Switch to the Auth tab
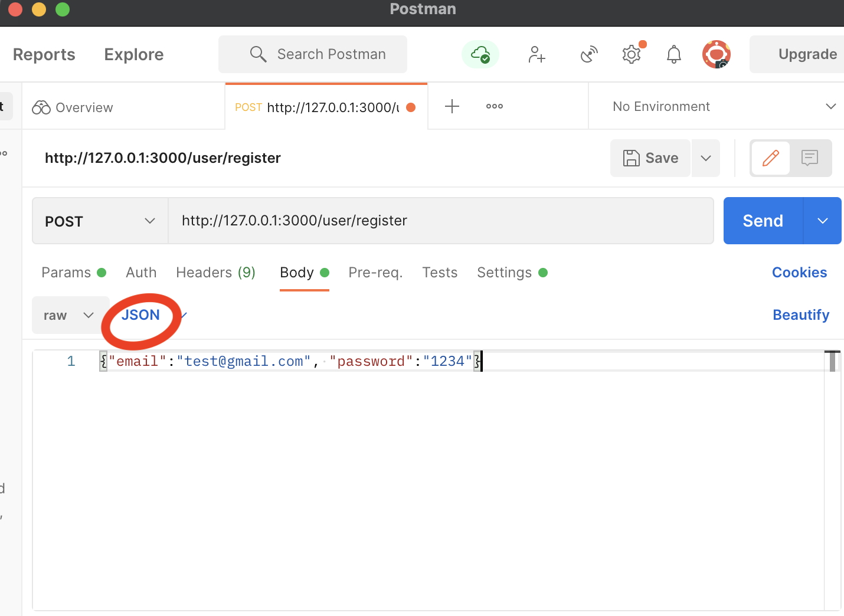This screenshot has height=616, width=844. click(x=141, y=273)
